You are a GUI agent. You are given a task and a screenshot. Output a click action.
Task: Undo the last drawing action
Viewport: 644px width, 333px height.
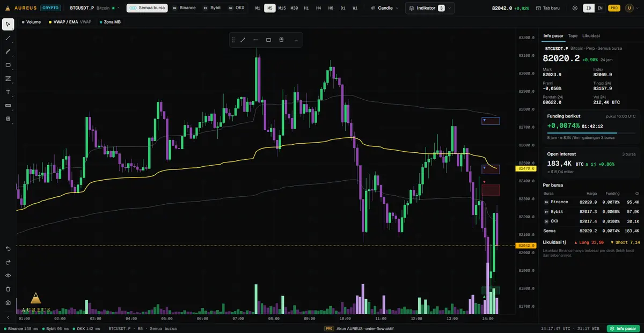click(x=8, y=249)
